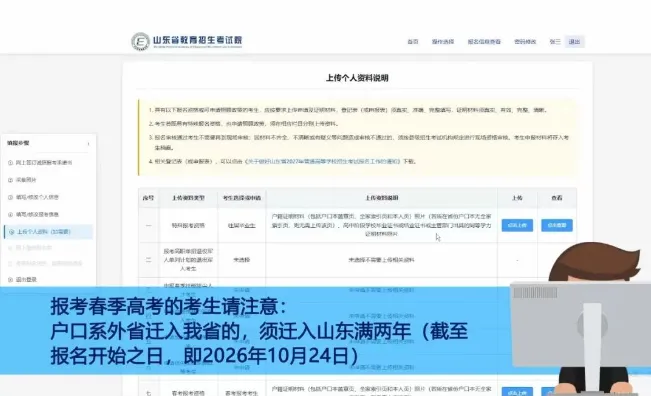Click the 山东省教育招生考试院 logo icon
This screenshot has height=396, width=651.
click(x=140, y=42)
